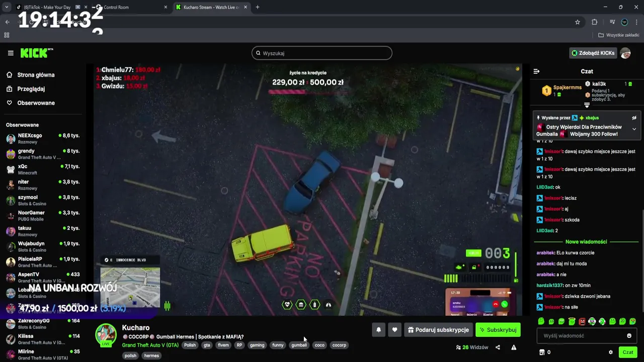Click xbajus username in pinned message

click(592, 118)
